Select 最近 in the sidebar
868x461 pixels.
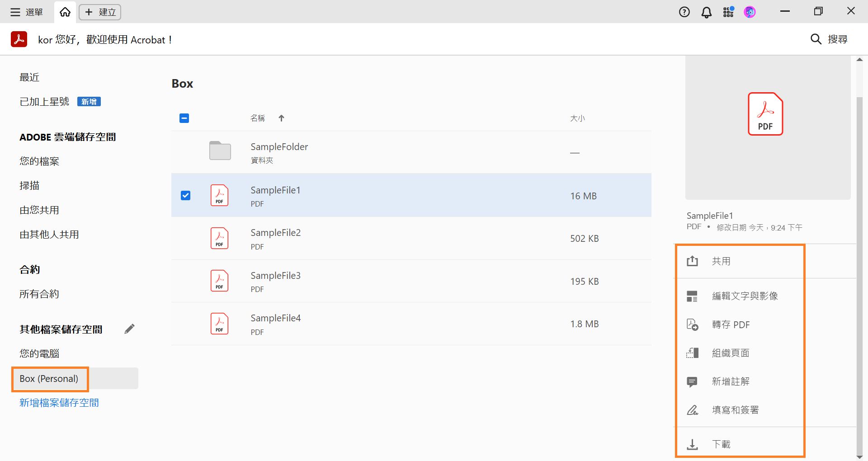coord(29,77)
